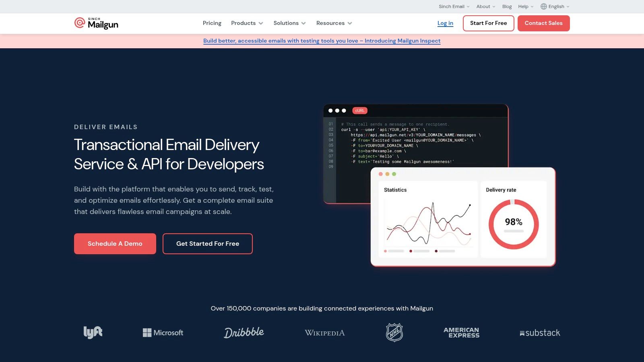
Task: Click the Log in link
Action: pyautogui.click(x=445, y=23)
